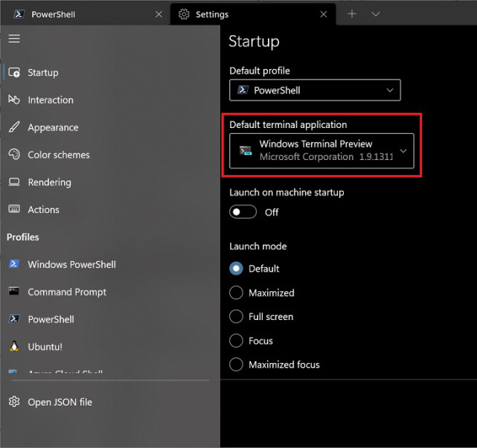Choose Full screen launch mode
The width and height of the screenshot is (477, 448).
pyautogui.click(x=236, y=316)
